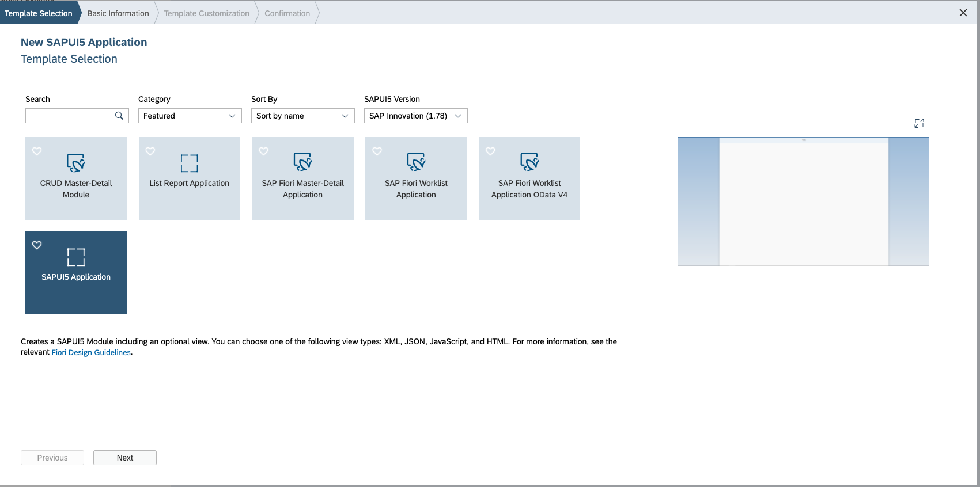This screenshot has height=487, width=980.
Task: Go to the Basic Information wizard step
Action: coord(118,13)
